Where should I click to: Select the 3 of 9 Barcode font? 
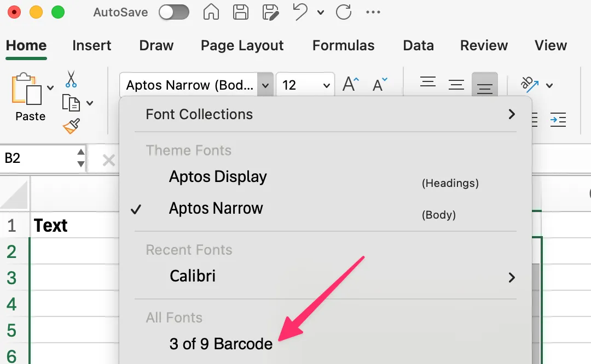[221, 344]
